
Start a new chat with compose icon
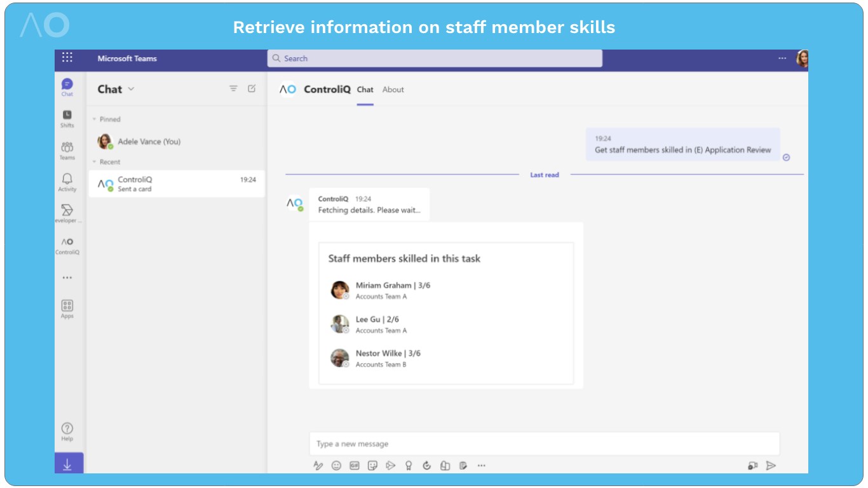pyautogui.click(x=252, y=89)
